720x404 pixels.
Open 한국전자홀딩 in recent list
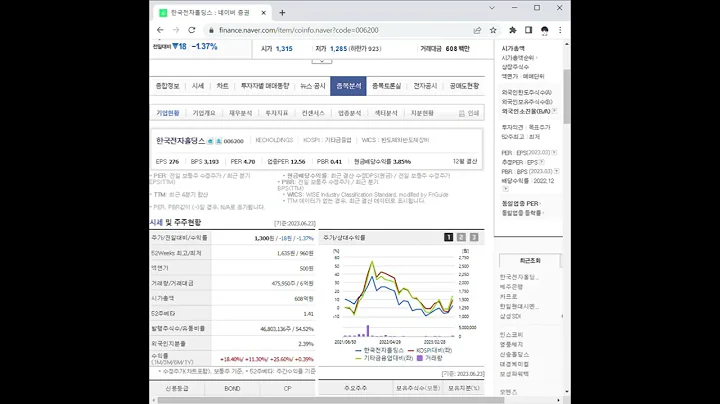pyautogui.click(x=519, y=277)
